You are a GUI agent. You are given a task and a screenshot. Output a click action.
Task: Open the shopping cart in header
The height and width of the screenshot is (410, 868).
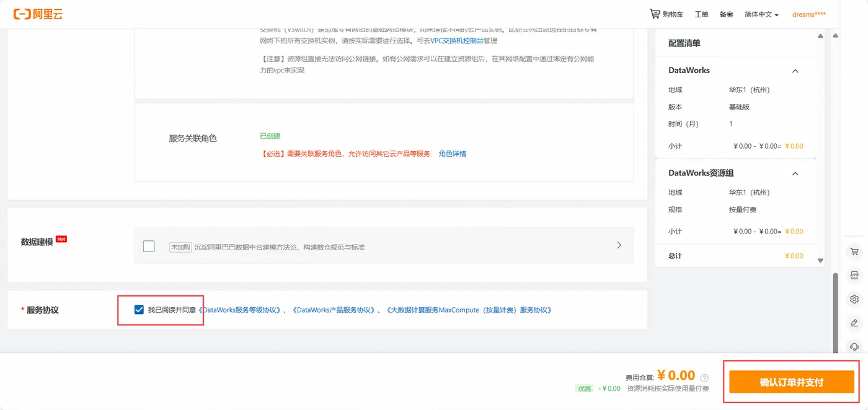(x=666, y=14)
